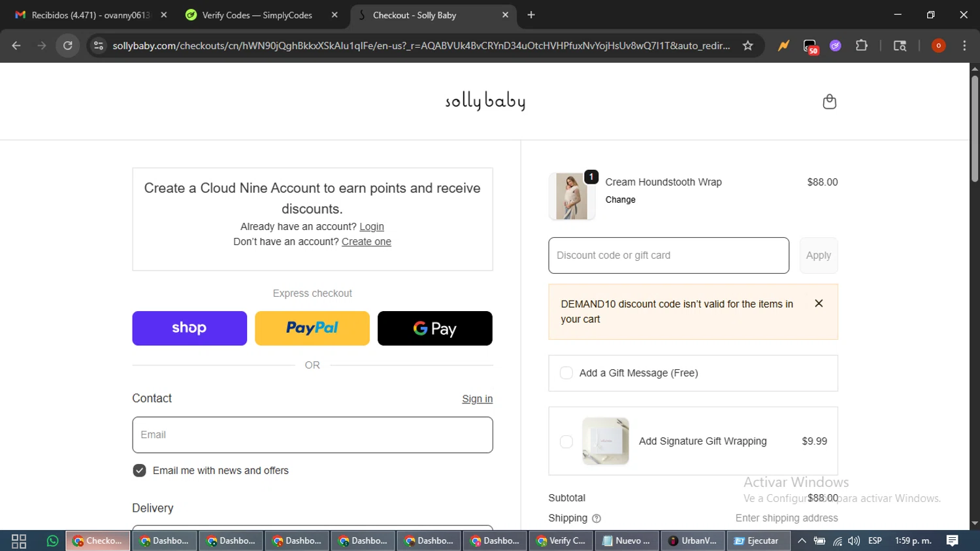This screenshot has height=551, width=980.
Task: Open UrbanV... taskbar window
Action: pos(693,541)
